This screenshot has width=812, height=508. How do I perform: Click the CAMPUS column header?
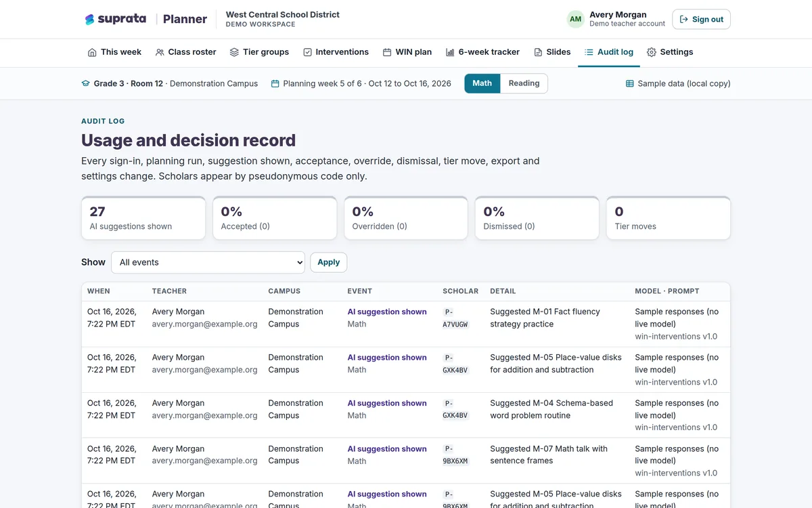tap(284, 291)
